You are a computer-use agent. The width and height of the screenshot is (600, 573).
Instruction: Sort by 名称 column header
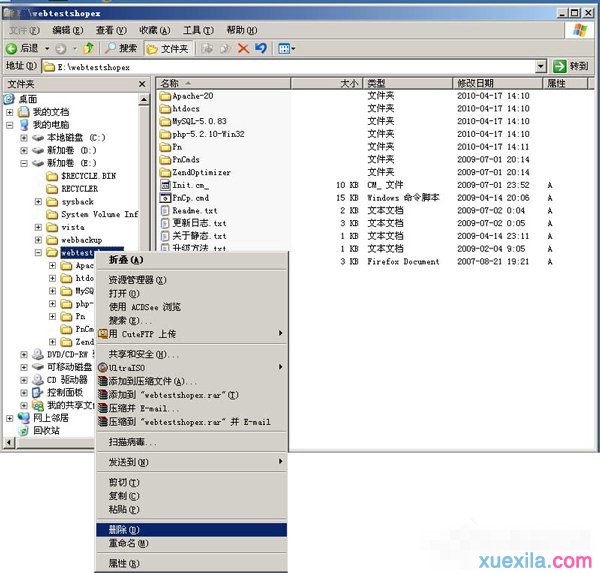point(223,83)
